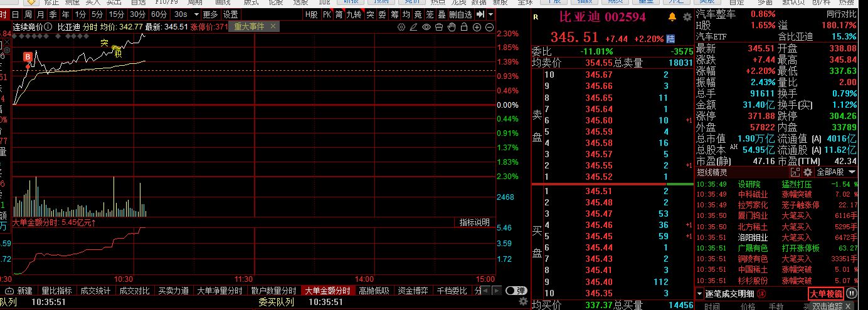Click the 新建 indicator button

pos(24,291)
